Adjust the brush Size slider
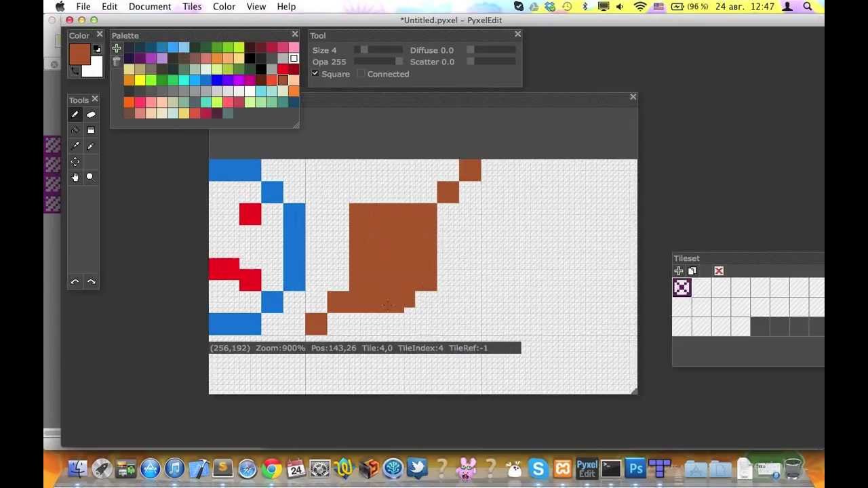This screenshot has width=868, height=488. pyautogui.click(x=378, y=49)
